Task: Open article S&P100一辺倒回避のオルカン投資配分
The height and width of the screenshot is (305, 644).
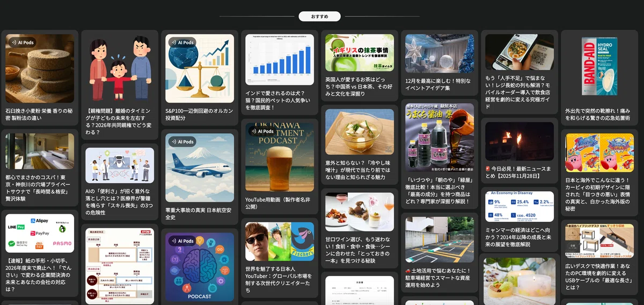Action: 200,114
